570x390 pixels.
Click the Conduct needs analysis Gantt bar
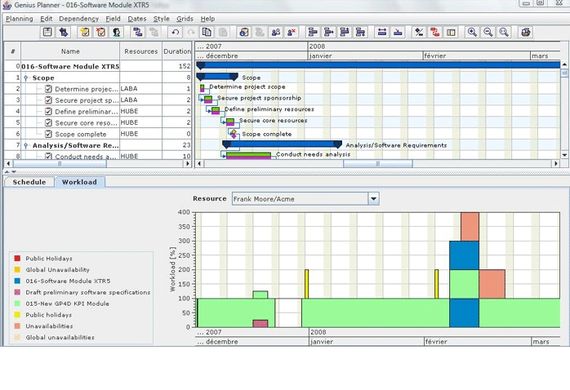[x=248, y=156]
